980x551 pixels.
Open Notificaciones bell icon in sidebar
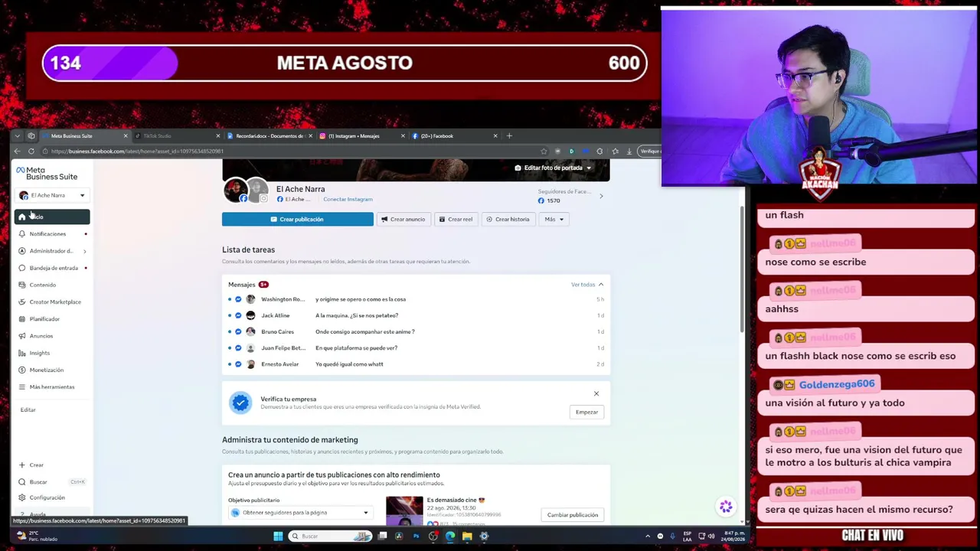[x=22, y=233]
